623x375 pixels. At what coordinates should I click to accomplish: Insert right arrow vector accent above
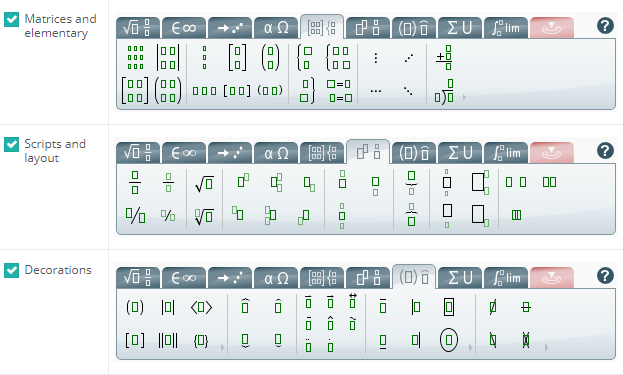coord(330,302)
